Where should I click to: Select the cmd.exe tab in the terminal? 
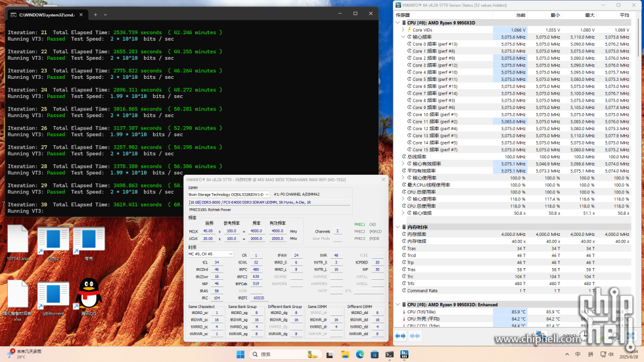click(x=47, y=14)
